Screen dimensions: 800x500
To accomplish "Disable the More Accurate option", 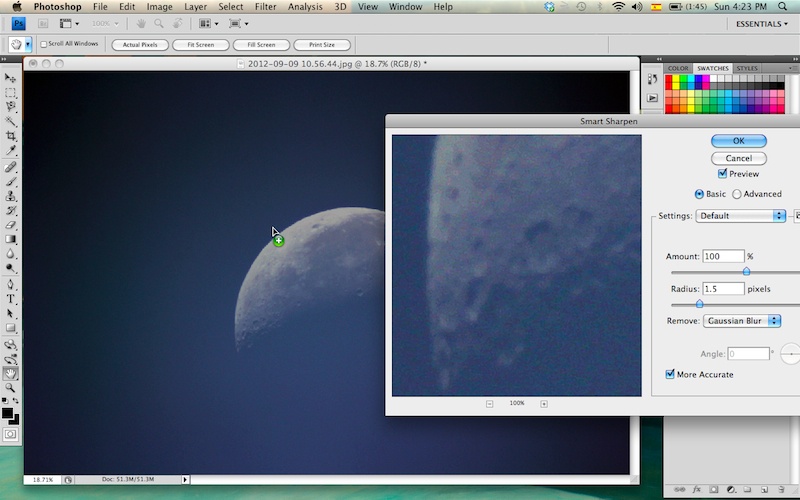I will tap(671, 374).
